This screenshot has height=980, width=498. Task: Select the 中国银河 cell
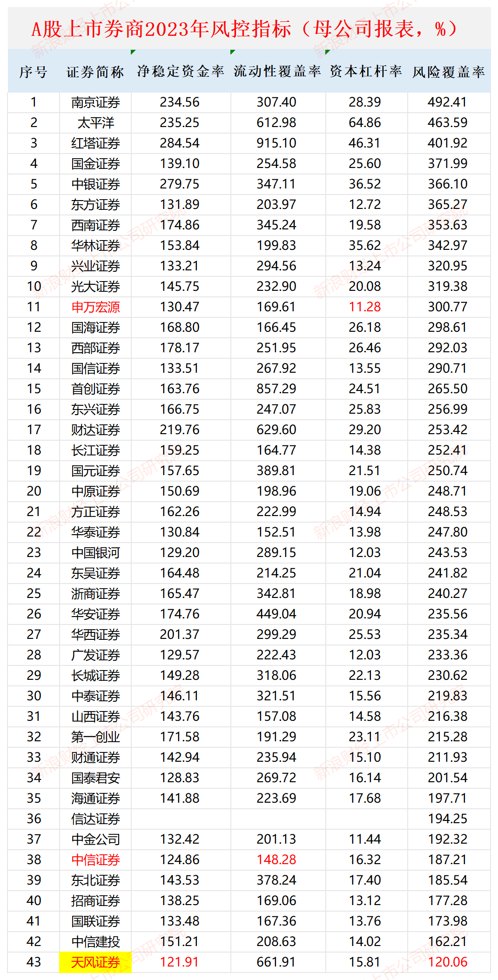coord(95,553)
